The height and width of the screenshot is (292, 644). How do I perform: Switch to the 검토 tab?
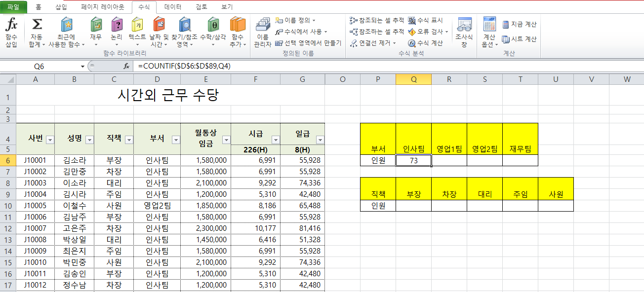click(x=201, y=7)
